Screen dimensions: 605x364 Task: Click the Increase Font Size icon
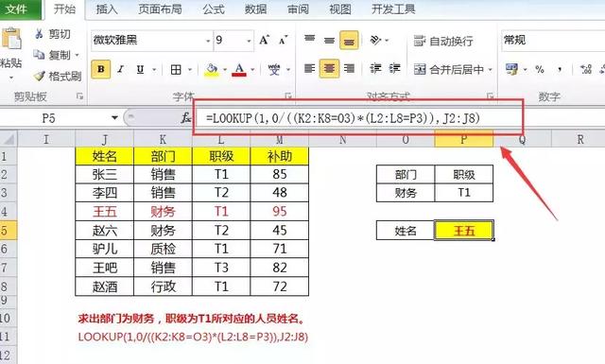click(265, 40)
